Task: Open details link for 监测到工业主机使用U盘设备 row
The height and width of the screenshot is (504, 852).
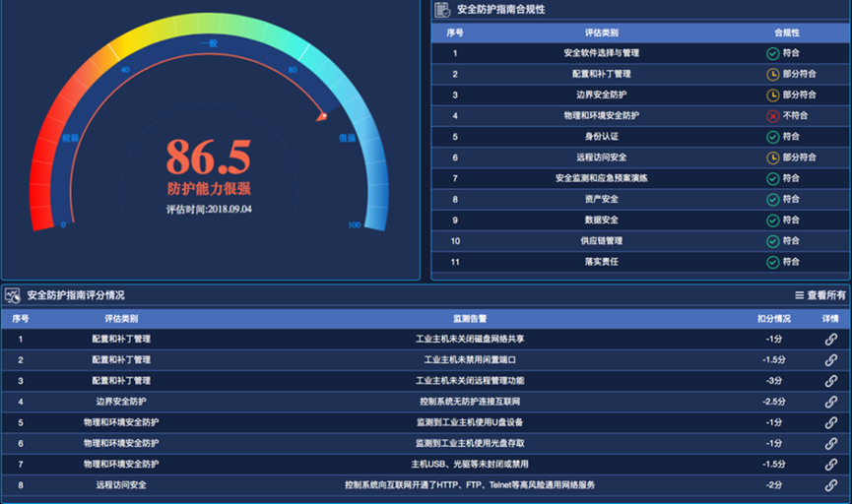Action: [x=830, y=422]
